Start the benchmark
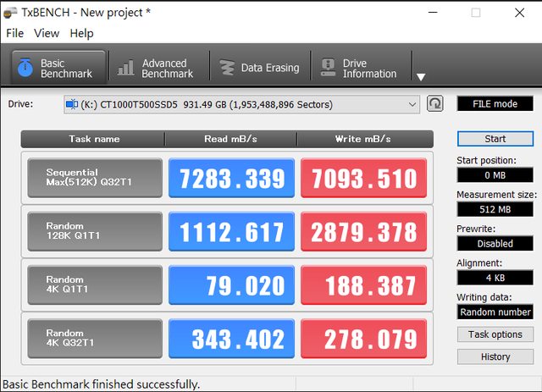The image size is (542, 392). click(495, 139)
